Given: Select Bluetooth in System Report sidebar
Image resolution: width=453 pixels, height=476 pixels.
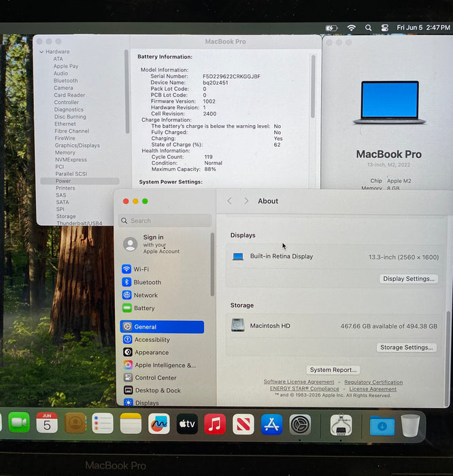Looking at the screenshot, I should pyautogui.click(x=66, y=81).
